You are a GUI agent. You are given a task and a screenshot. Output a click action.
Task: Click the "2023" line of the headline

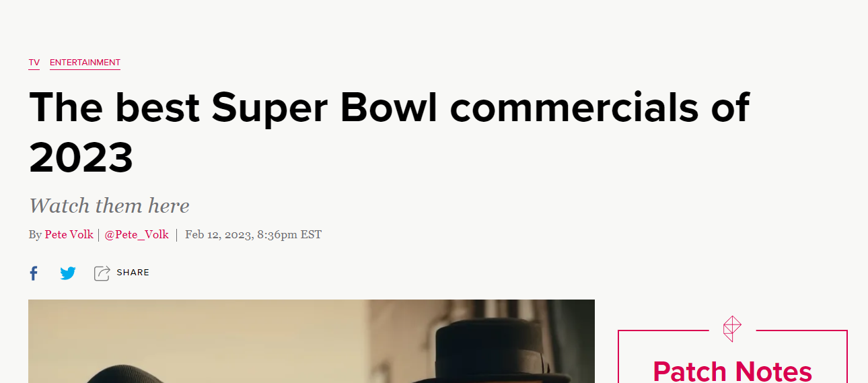pyautogui.click(x=81, y=158)
